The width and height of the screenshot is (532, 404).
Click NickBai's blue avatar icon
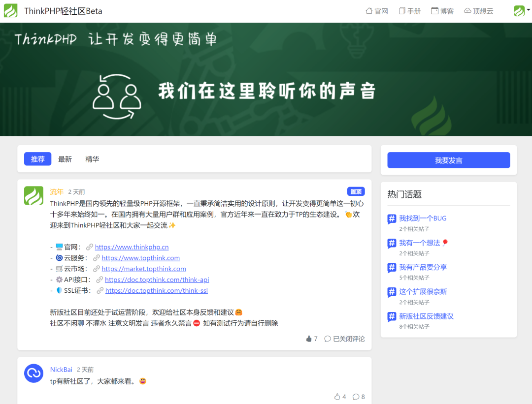(33, 373)
